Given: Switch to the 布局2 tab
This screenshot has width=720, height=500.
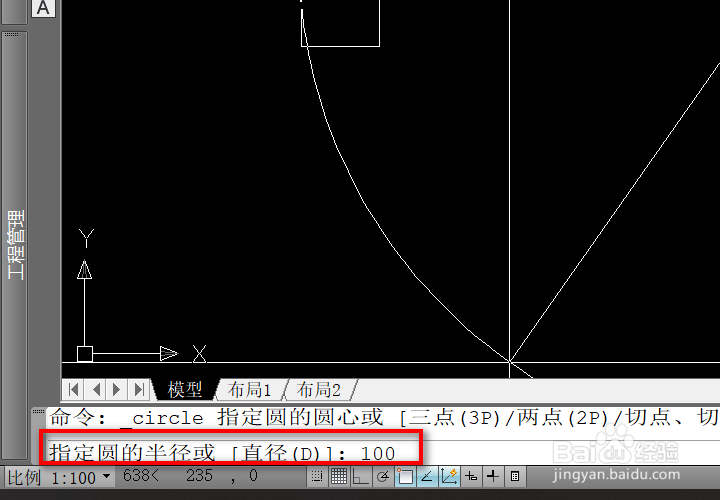Looking at the screenshot, I should click(x=319, y=390).
